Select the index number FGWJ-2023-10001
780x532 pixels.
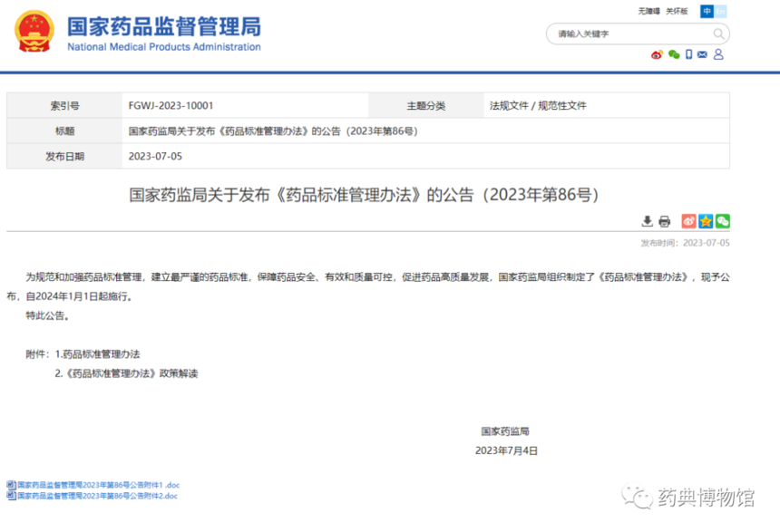tap(171, 105)
